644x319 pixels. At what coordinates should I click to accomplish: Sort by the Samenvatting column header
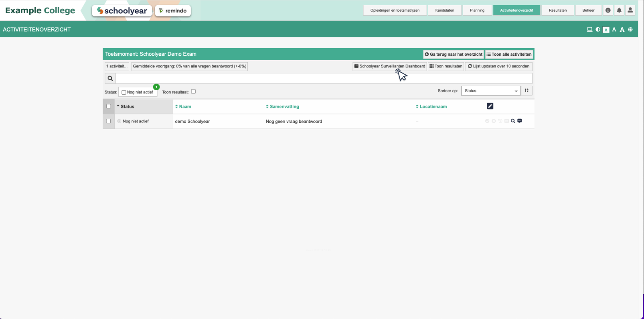click(282, 106)
